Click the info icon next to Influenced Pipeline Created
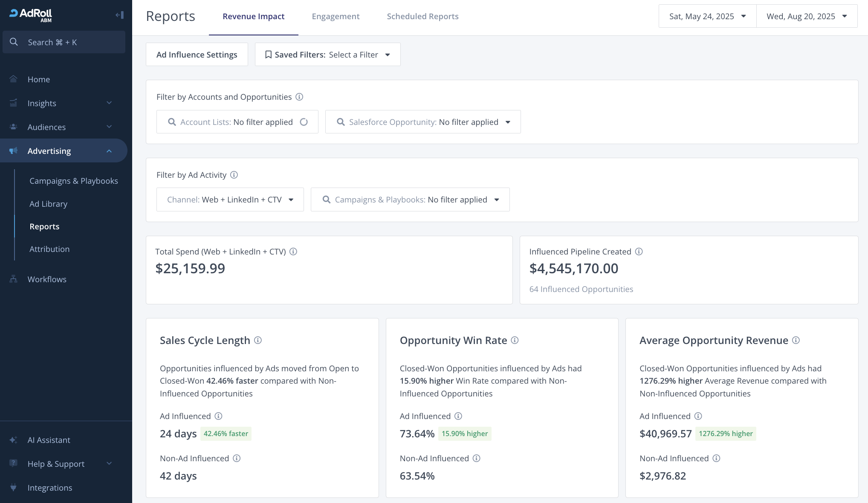 (x=639, y=251)
